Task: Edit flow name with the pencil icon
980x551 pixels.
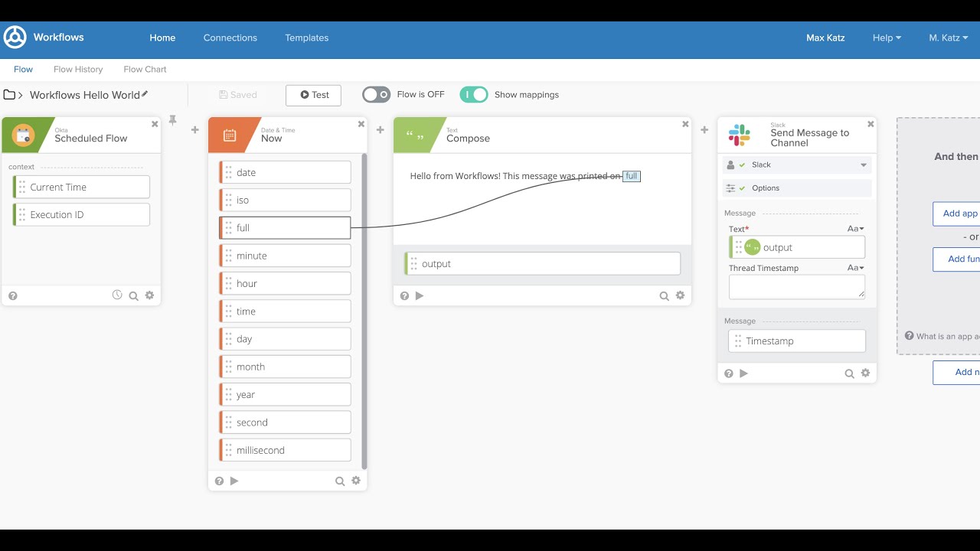Action: [145, 93]
